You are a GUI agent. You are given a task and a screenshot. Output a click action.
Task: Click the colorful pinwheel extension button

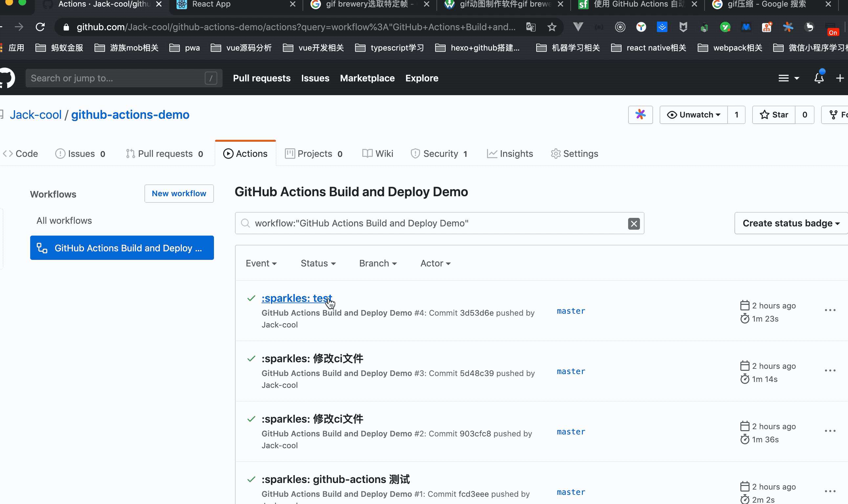point(640,115)
